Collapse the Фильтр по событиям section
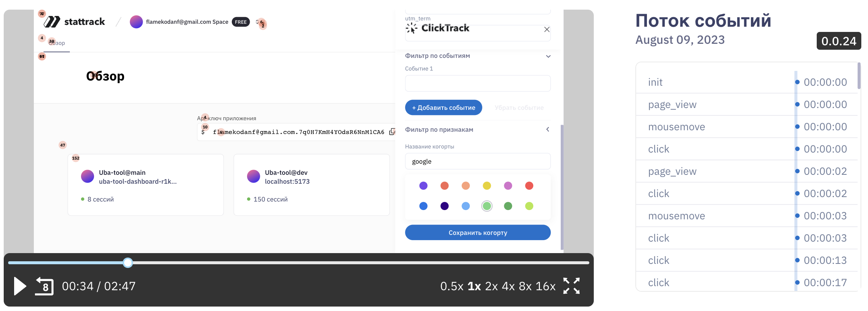The image size is (868, 311). 548,56
